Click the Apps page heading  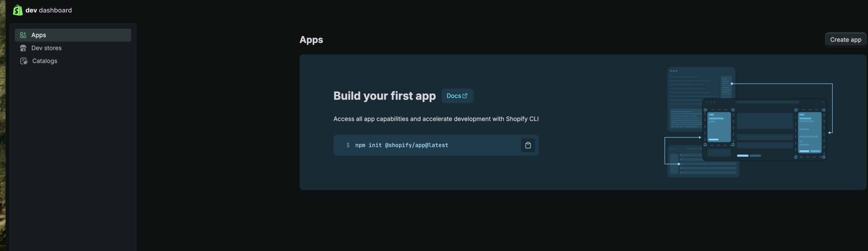tap(311, 40)
